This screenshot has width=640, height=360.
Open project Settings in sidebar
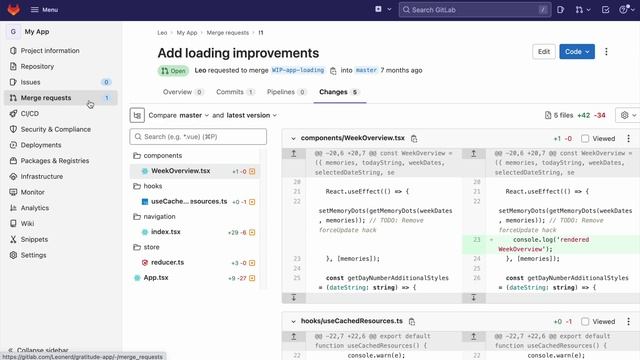coord(33,255)
